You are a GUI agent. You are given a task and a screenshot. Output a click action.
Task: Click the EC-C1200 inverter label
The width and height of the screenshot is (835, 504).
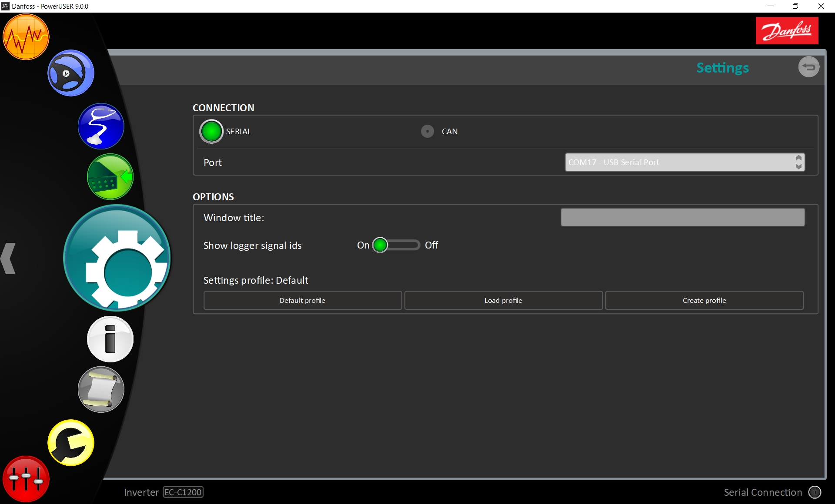[183, 492]
